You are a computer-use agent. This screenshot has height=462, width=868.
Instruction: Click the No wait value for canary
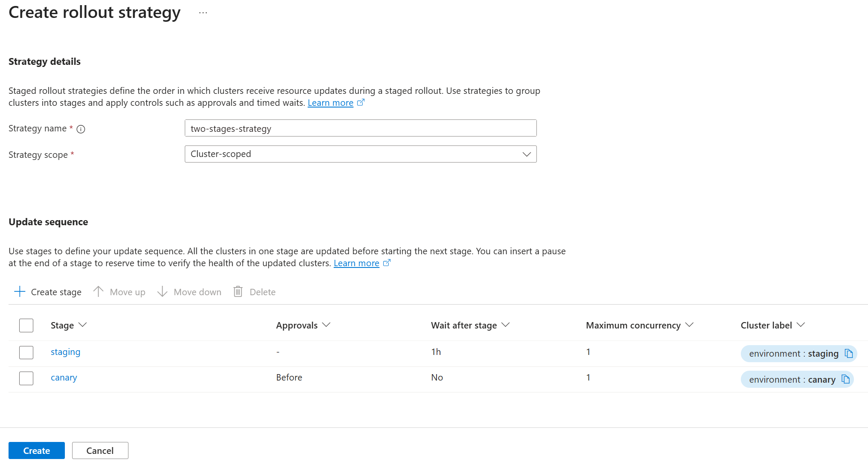[x=437, y=378]
